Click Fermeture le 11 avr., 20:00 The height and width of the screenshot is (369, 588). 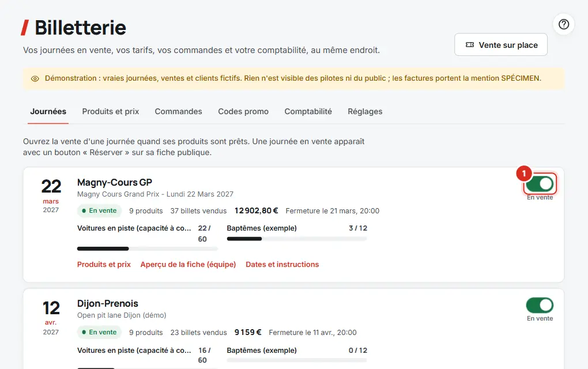click(x=313, y=332)
